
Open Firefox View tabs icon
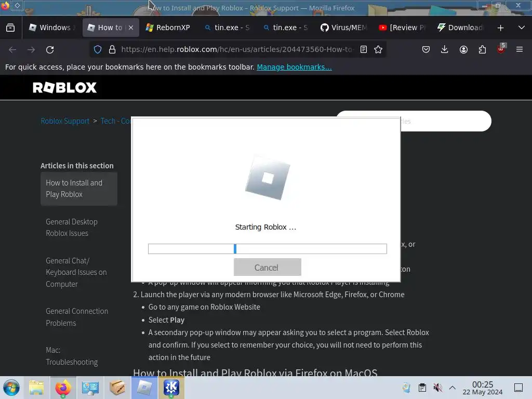pyautogui.click(x=10, y=28)
